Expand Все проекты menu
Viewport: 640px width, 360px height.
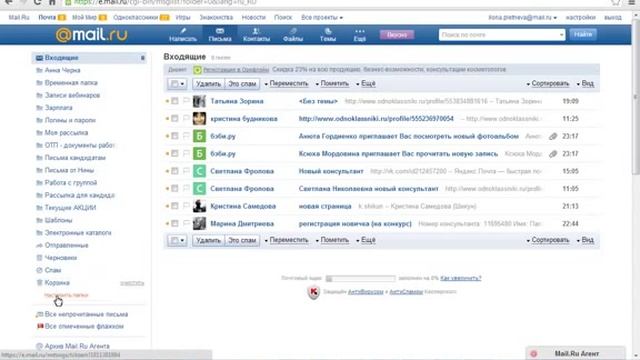coord(322,18)
